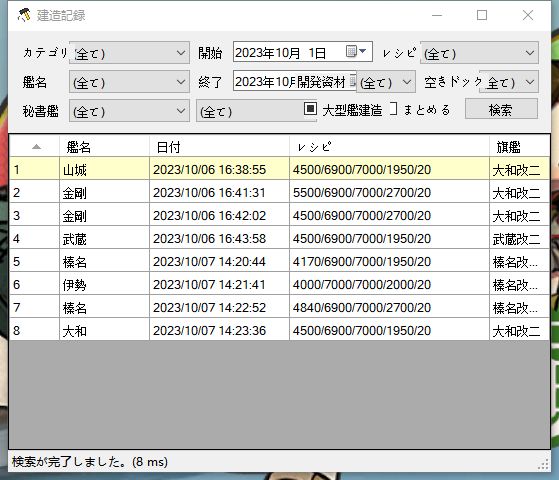Click the hammer app icon in the title bar

pyautogui.click(x=24, y=15)
